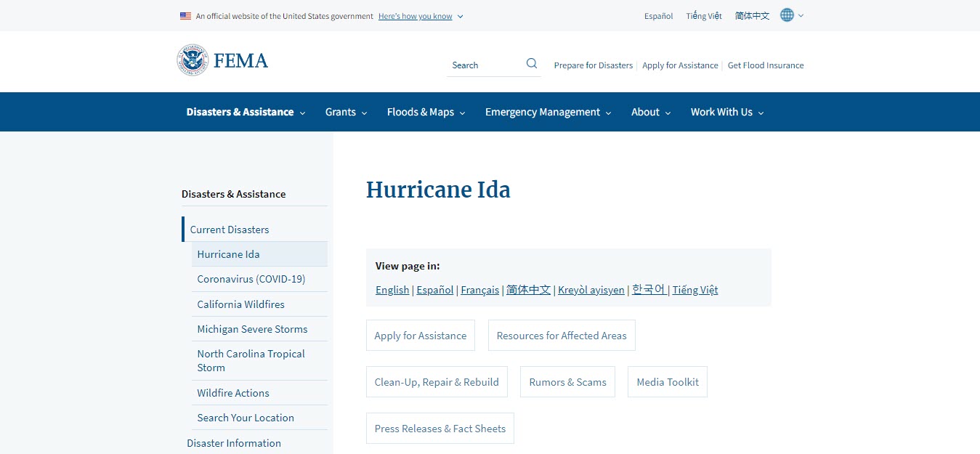The image size is (980, 454).
Task: Select Tiếng Việt in the top bar
Action: tap(702, 15)
